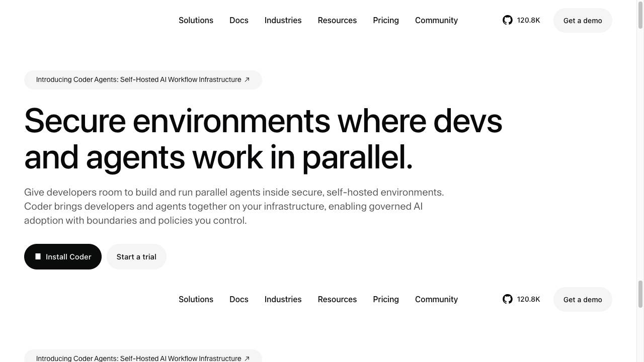Open GitHub icon in the second, lower navigation bar

point(507,299)
